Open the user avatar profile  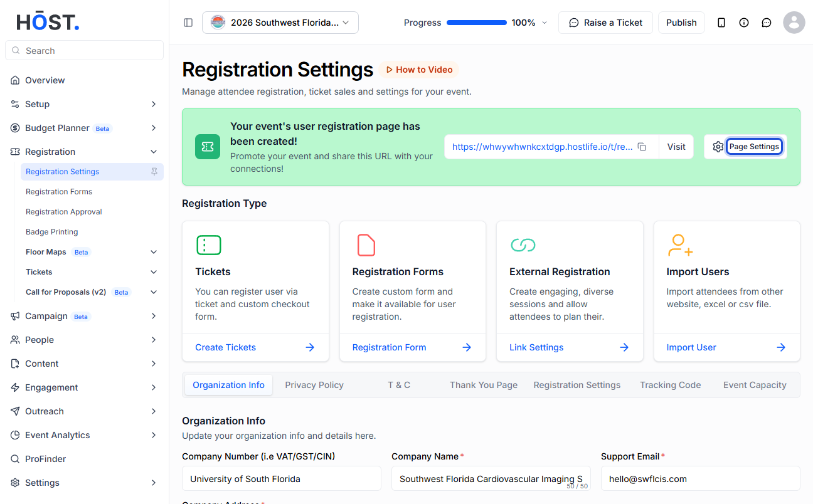click(x=794, y=23)
